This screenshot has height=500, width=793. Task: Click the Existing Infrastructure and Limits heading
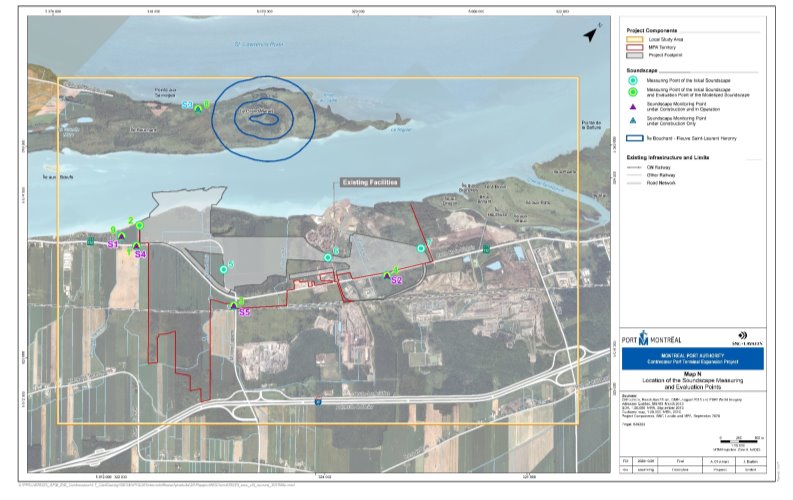(668, 157)
